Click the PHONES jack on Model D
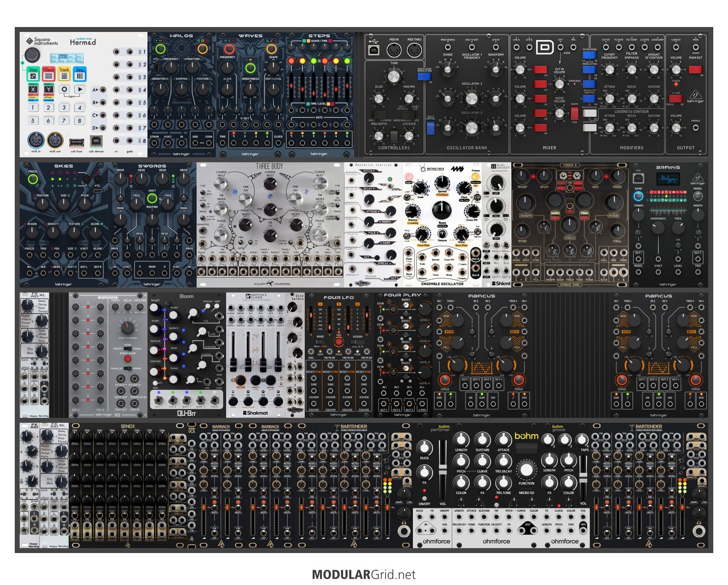728x585 pixels. pyautogui.click(x=696, y=128)
